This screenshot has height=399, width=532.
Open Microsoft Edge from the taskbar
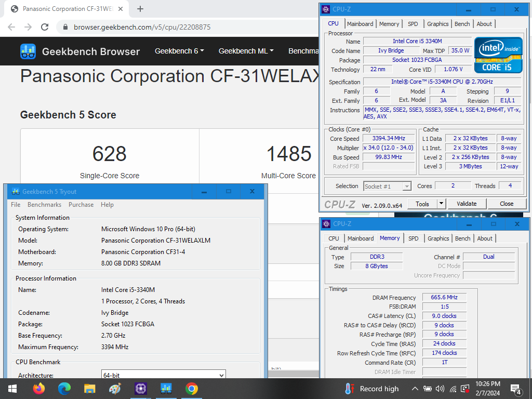point(64,389)
